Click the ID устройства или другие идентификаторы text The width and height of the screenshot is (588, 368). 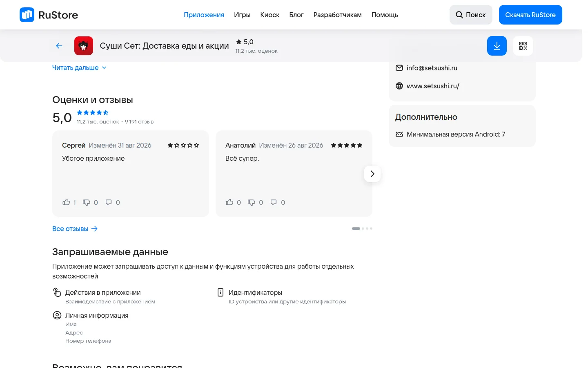(287, 301)
